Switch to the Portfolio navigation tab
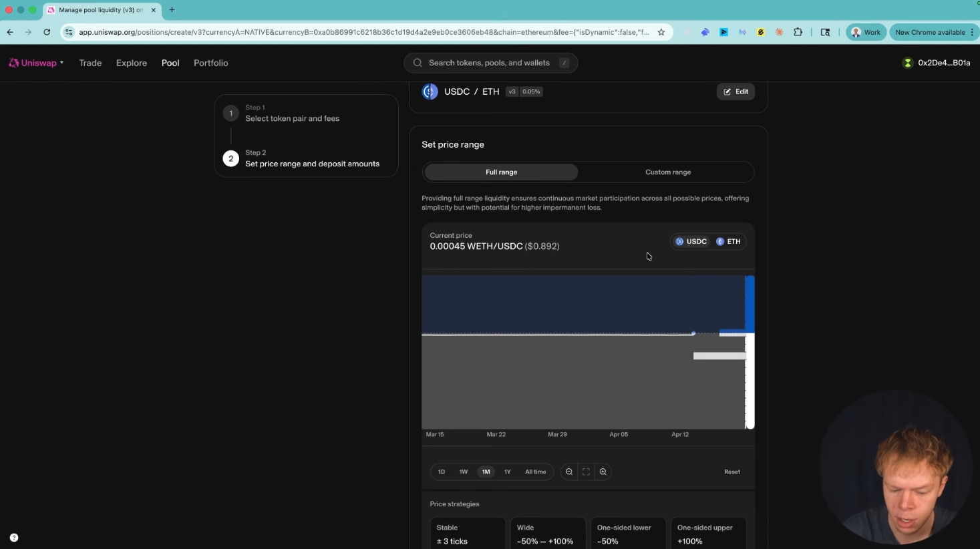The height and width of the screenshot is (549, 980). (x=211, y=63)
